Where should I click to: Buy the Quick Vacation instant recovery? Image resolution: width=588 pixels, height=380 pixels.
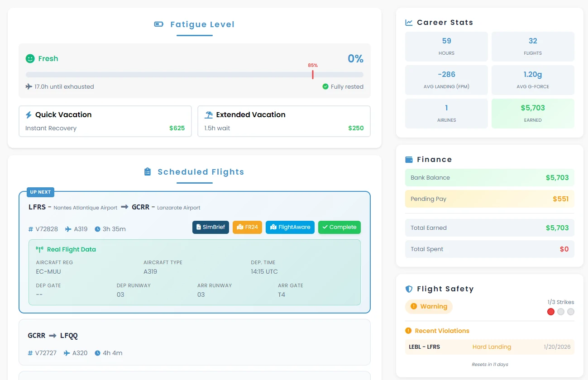[x=105, y=121]
